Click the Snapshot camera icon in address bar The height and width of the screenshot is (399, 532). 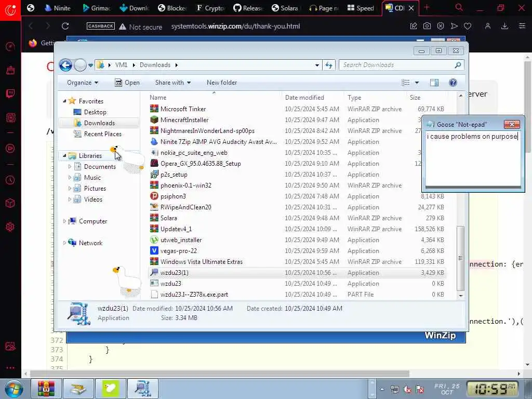(427, 26)
